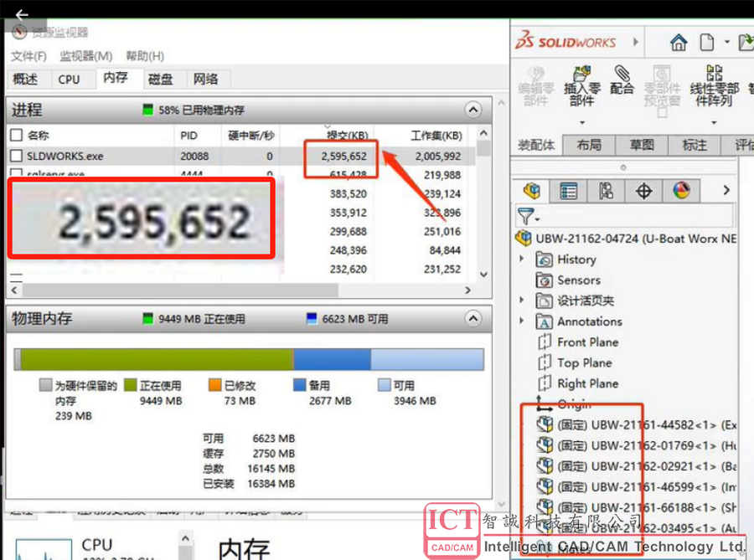Click the back arrow at top left
754x560 pixels.
pos(22,15)
